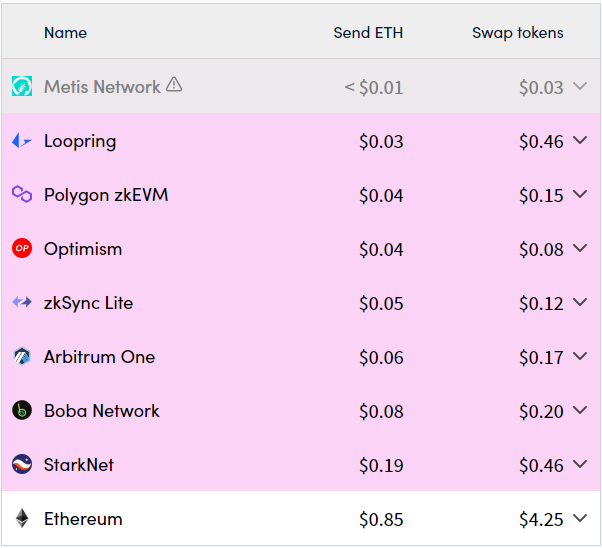Click the Polygon zkEVM logo icon
Screen dimensions: 602x548
[22, 194]
